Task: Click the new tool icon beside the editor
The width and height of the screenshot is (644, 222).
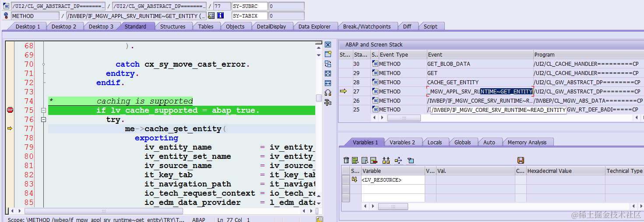Action: [x=327, y=54]
